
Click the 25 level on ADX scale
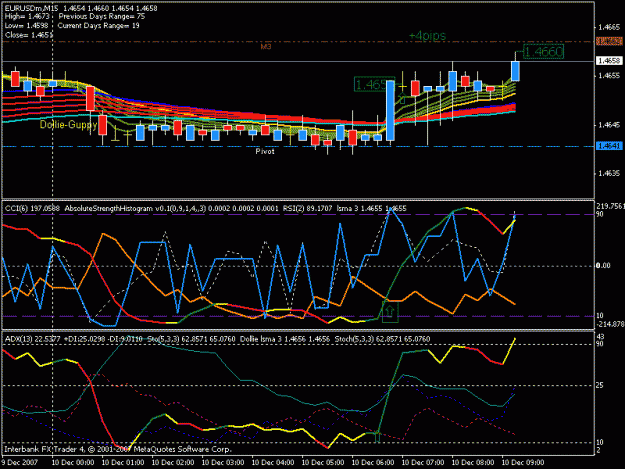click(600, 385)
